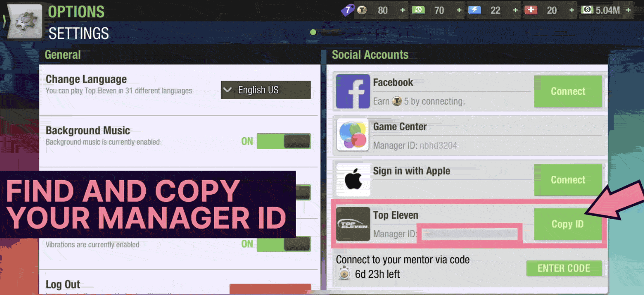644x295 pixels.
Task: Click the SETTINGS title text
Action: tap(79, 33)
